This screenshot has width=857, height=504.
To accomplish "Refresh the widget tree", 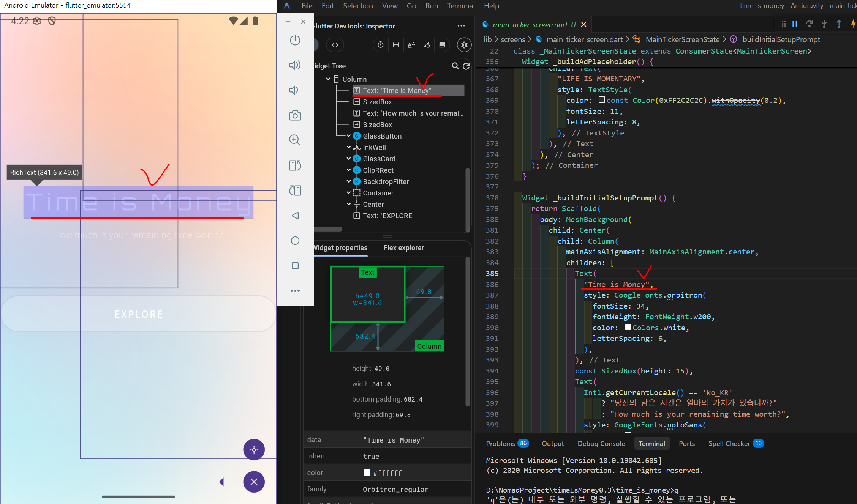I will (x=466, y=66).
